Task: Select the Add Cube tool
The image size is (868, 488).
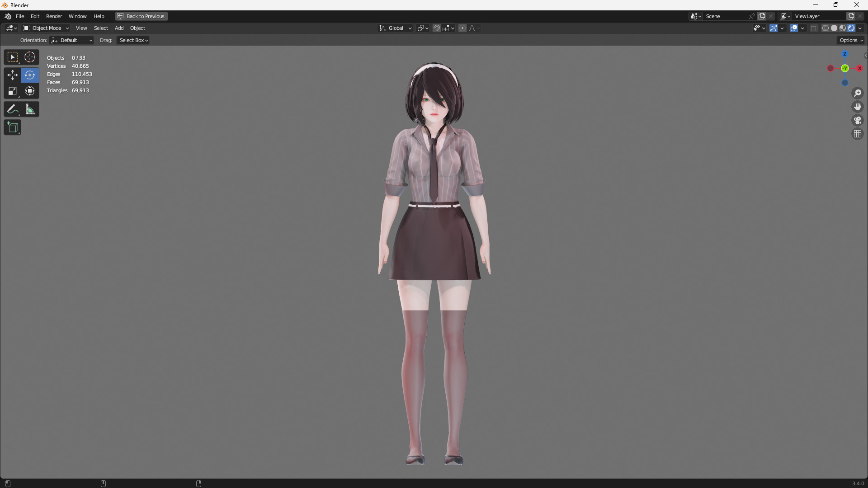Action: (13, 127)
